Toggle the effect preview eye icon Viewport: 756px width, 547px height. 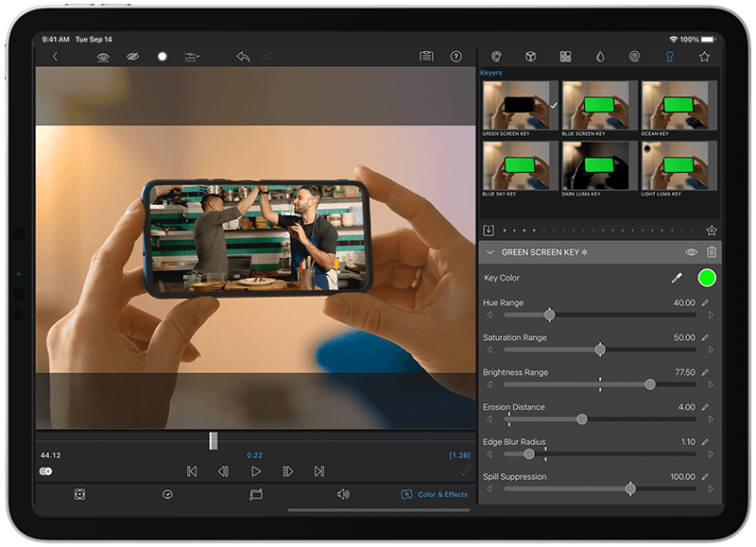(x=102, y=57)
